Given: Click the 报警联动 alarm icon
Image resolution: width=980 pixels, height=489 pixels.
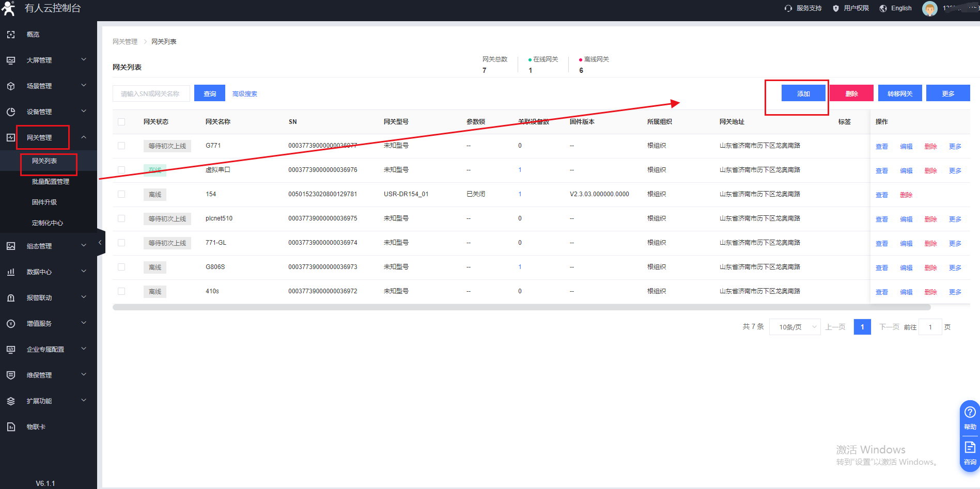Looking at the screenshot, I should pos(11,298).
